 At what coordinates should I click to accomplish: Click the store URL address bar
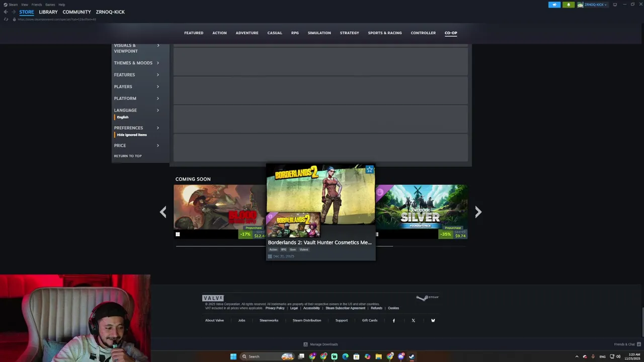click(56, 19)
